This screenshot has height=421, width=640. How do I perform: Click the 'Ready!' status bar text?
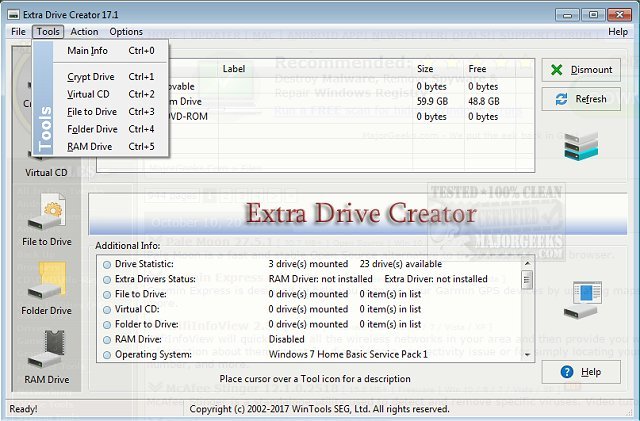[x=23, y=409]
